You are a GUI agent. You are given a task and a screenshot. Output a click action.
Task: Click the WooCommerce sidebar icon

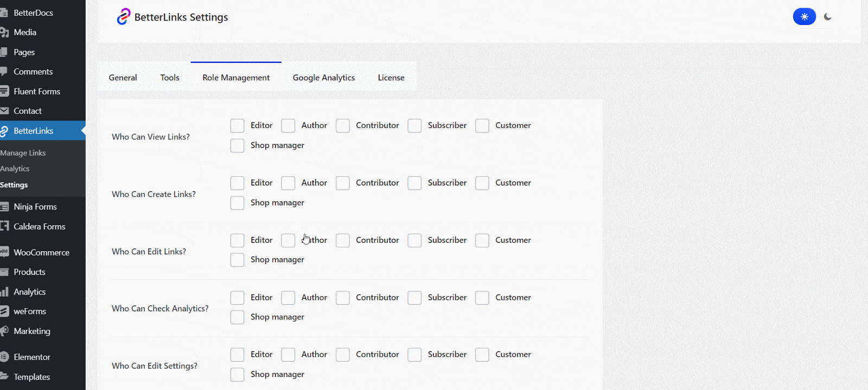[x=4, y=252]
